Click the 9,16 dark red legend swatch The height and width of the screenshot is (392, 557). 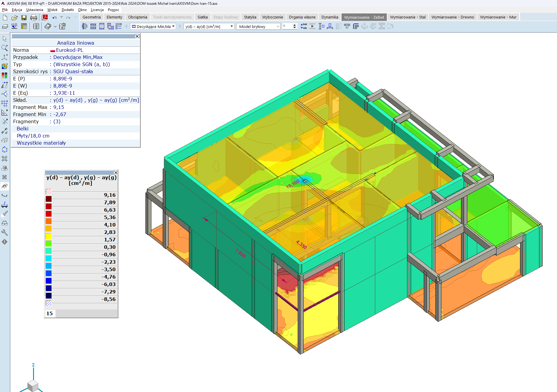(x=49, y=199)
